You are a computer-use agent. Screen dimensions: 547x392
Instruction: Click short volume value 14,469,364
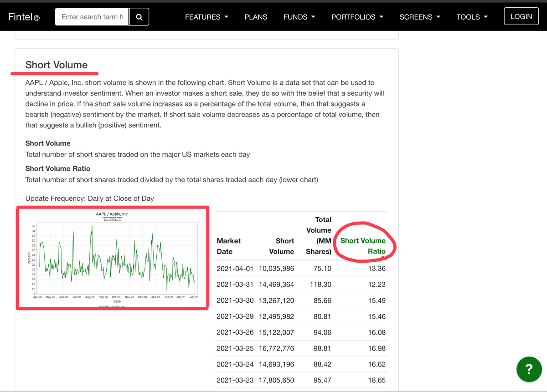[x=276, y=285]
